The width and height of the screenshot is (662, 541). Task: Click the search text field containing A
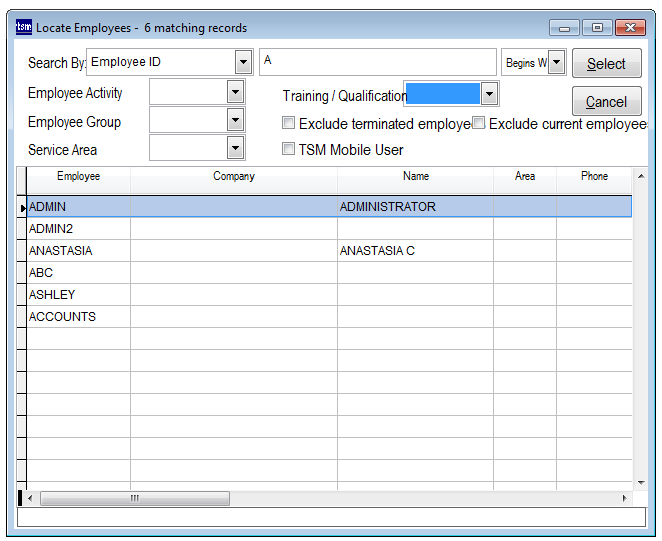click(x=377, y=61)
